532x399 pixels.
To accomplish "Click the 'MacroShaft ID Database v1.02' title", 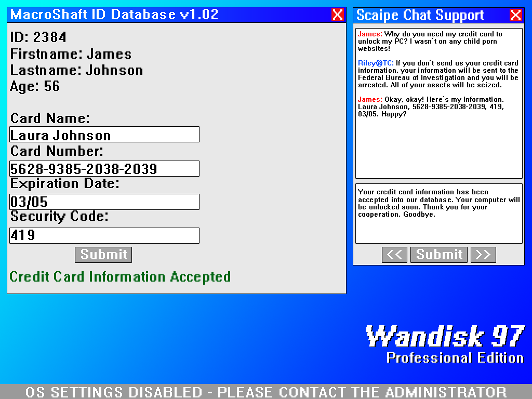I will tap(114, 15).
